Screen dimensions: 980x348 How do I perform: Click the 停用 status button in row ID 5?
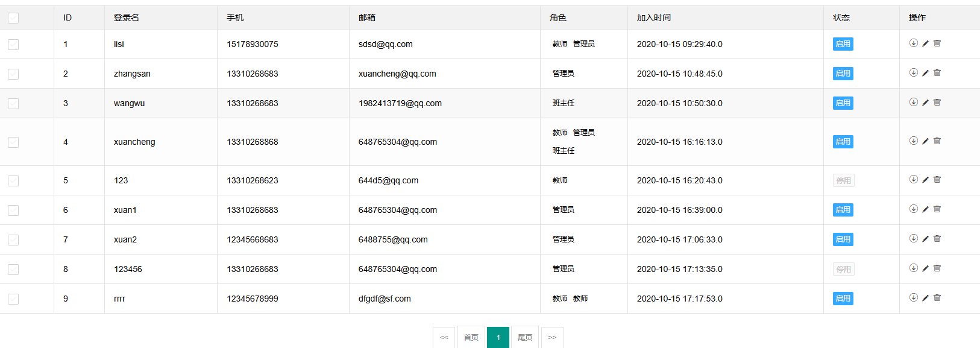click(x=844, y=180)
